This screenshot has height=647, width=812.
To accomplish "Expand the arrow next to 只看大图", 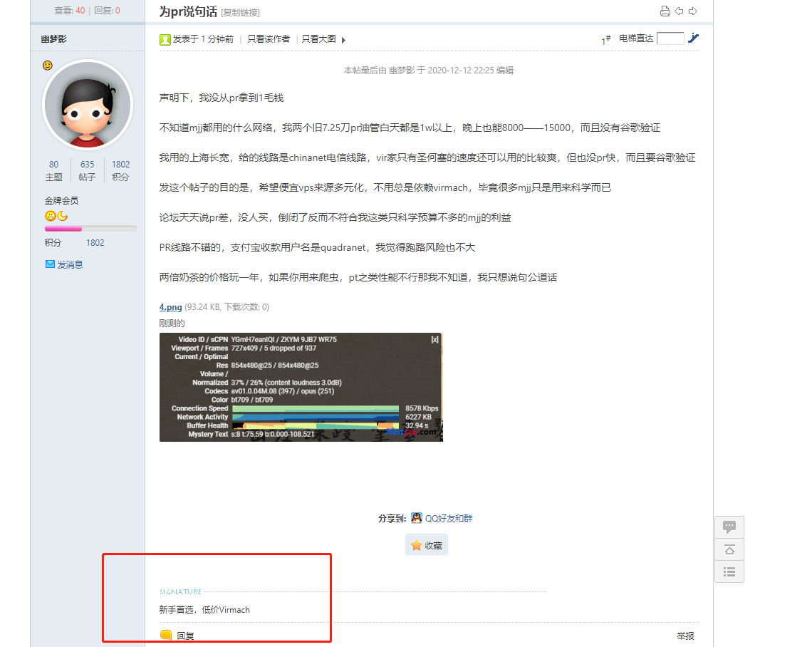I will coord(343,40).
